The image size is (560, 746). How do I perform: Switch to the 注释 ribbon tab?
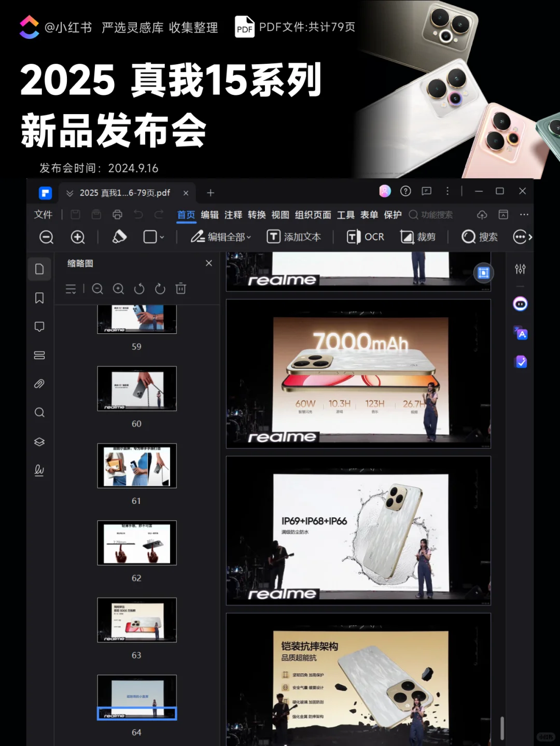click(x=233, y=215)
